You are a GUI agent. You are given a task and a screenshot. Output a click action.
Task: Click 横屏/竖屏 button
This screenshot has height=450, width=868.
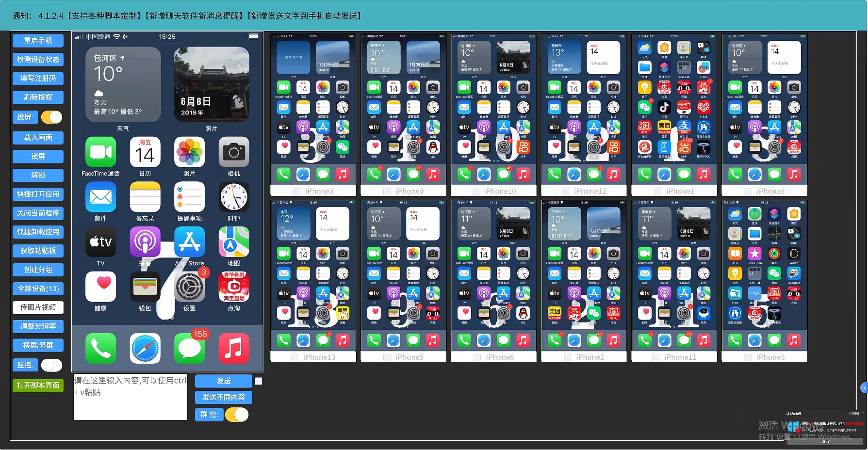pyautogui.click(x=38, y=345)
